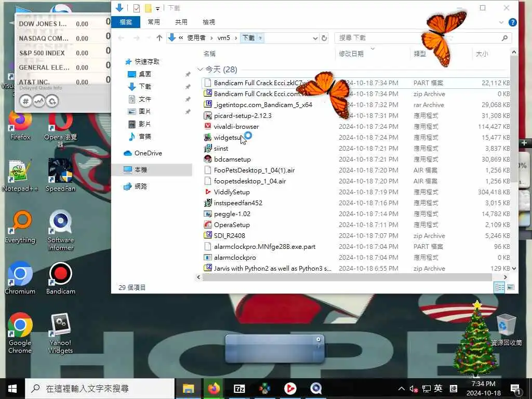Unpin 桌面 from quick access

pyautogui.click(x=188, y=74)
